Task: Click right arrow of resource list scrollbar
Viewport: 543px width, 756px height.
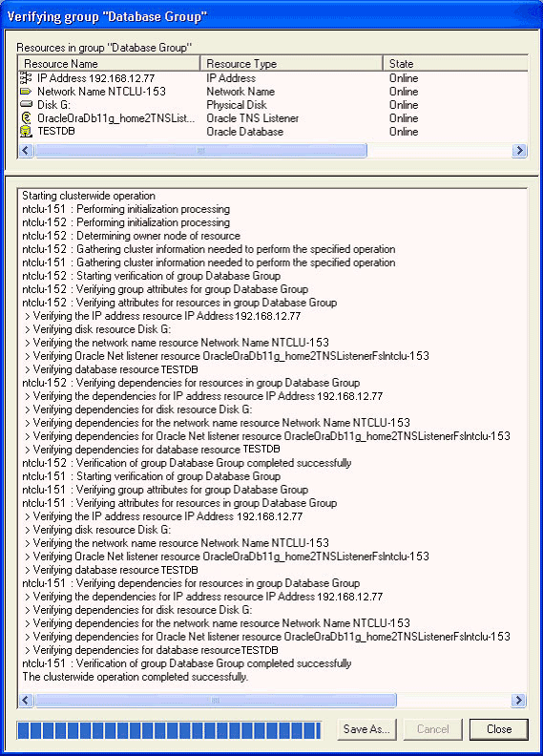Action: [519, 151]
